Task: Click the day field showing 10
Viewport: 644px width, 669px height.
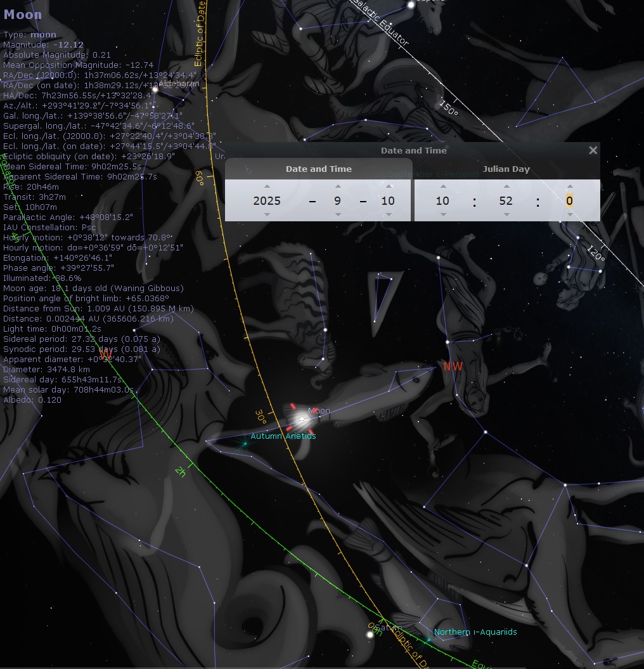Action: (x=388, y=200)
